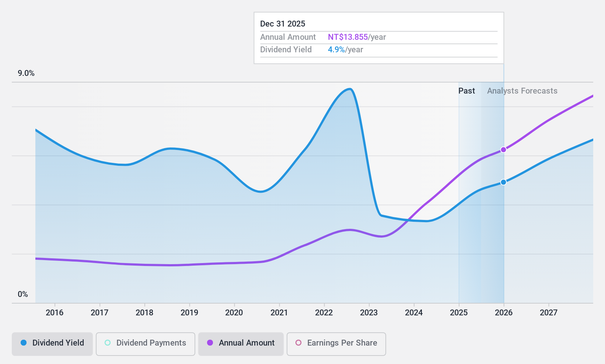Screen dimensions: 605x364
Task: Select the blue Dividend Yield marker at 2026
Action: 503,182
